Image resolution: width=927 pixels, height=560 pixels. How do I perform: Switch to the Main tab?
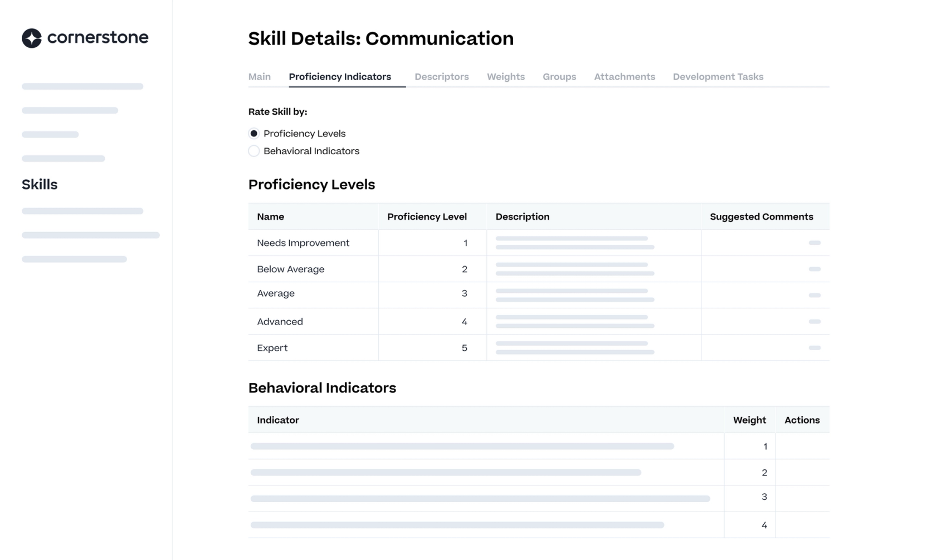(x=260, y=77)
